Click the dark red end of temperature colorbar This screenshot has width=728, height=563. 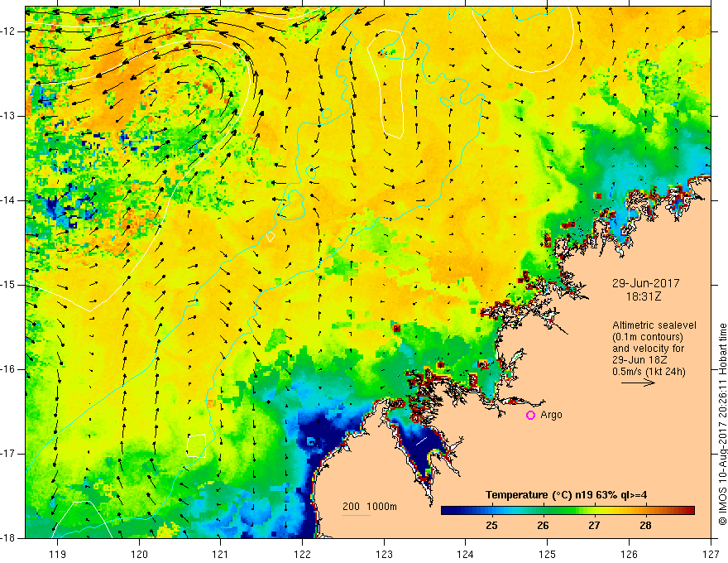[x=689, y=511]
